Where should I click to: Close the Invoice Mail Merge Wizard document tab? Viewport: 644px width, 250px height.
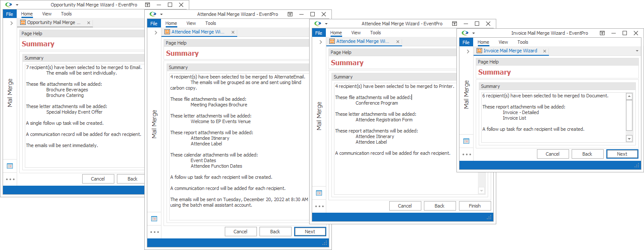point(545,51)
